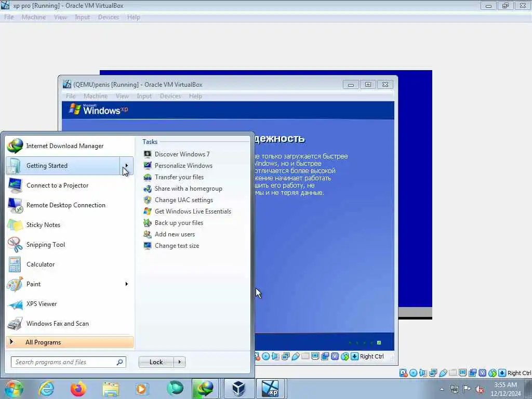Open Input menu in xp pro window

83,17
